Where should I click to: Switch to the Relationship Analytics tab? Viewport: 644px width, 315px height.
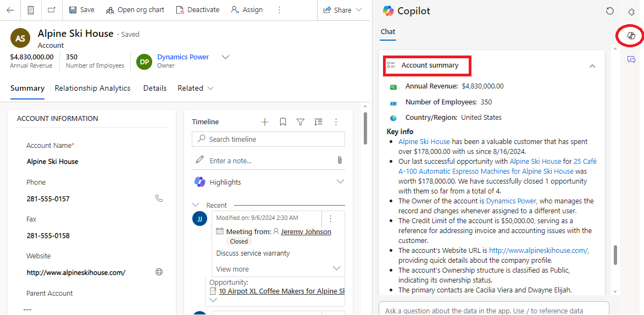click(92, 89)
